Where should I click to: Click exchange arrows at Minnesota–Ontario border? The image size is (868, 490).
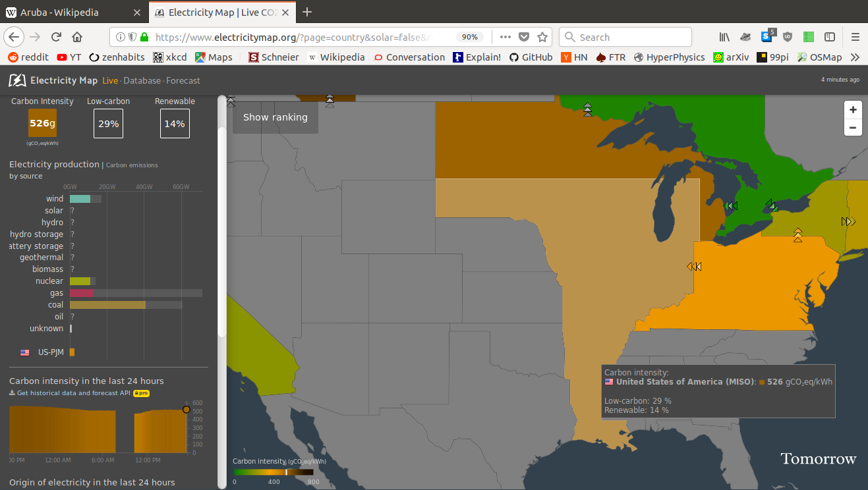click(587, 109)
